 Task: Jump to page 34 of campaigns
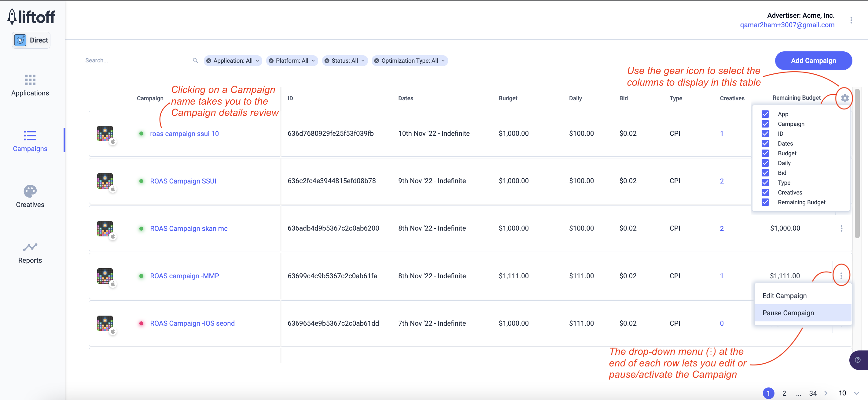[813, 393]
